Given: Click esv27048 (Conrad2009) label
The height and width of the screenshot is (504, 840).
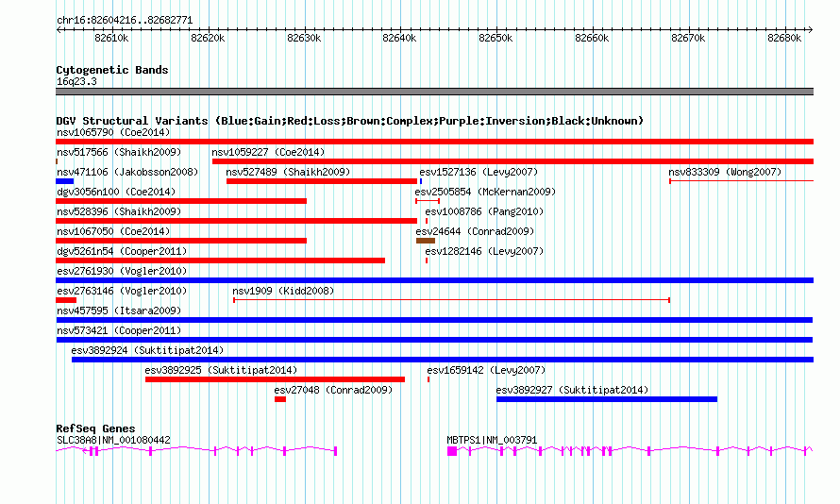Looking at the screenshot, I should [333, 390].
